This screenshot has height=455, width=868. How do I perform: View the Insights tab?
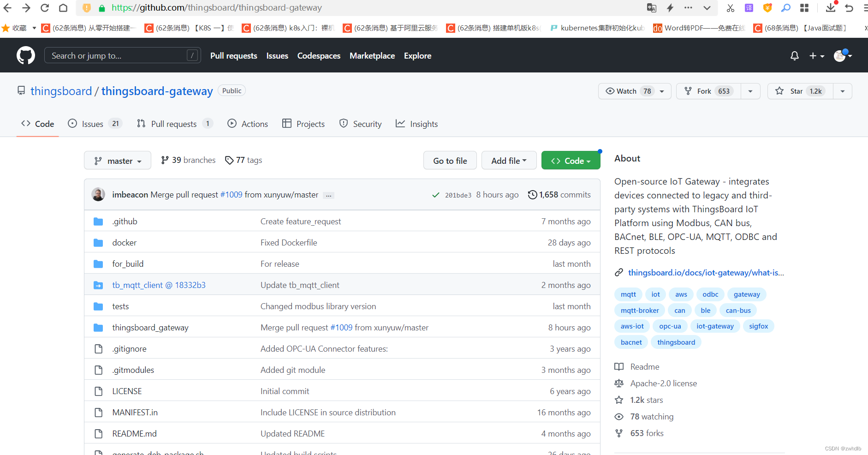(x=416, y=124)
